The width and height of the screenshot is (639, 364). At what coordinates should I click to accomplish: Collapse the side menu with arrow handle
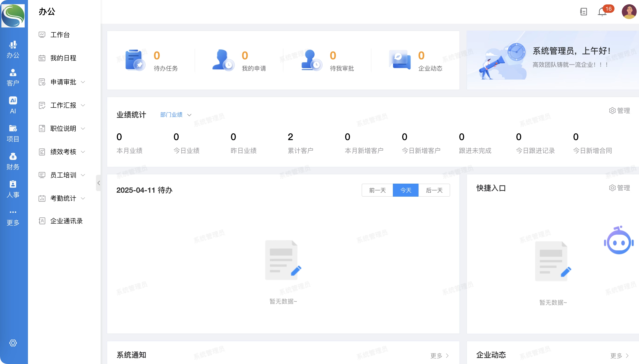pos(99,183)
